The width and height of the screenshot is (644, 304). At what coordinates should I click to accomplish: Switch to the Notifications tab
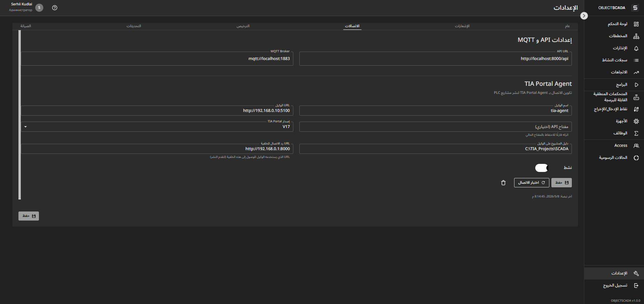coord(462,26)
